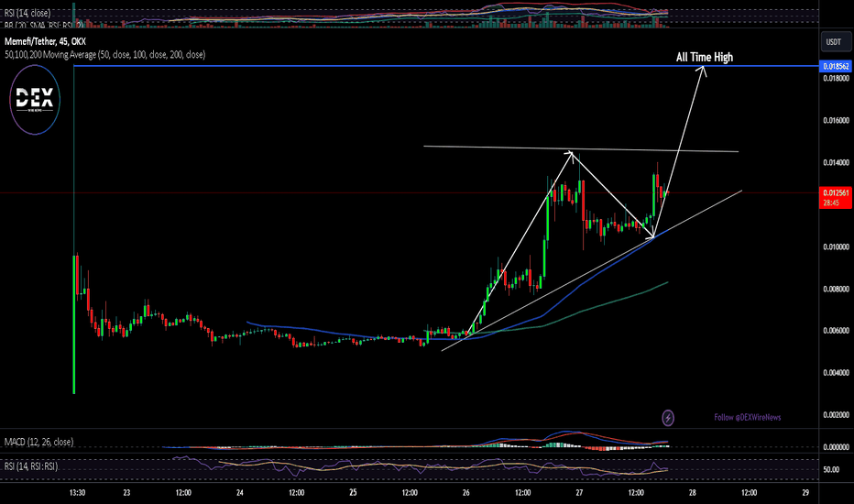The height and width of the screenshot is (504, 854).
Task: Click the Memefi/Tether, 45, OKX symbol title
Action: click(x=45, y=41)
